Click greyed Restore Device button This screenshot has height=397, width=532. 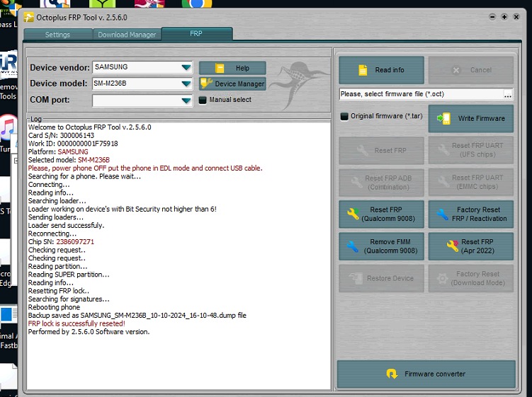click(381, 278)
